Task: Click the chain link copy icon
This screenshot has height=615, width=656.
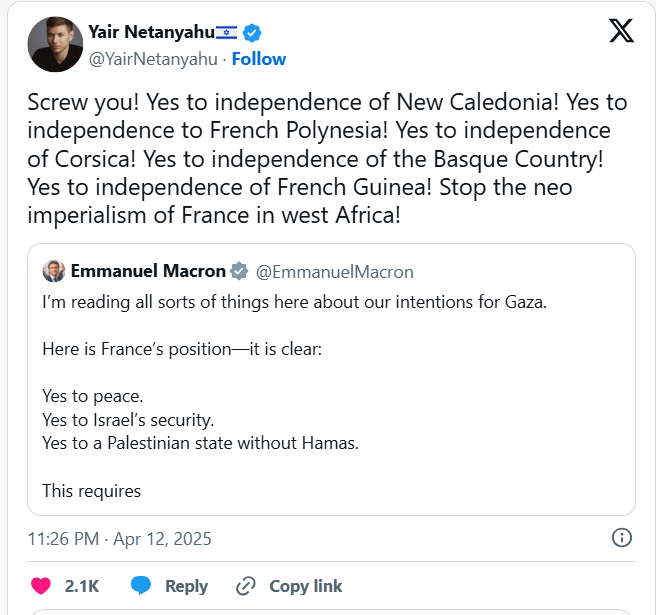Action: (246, 586)
